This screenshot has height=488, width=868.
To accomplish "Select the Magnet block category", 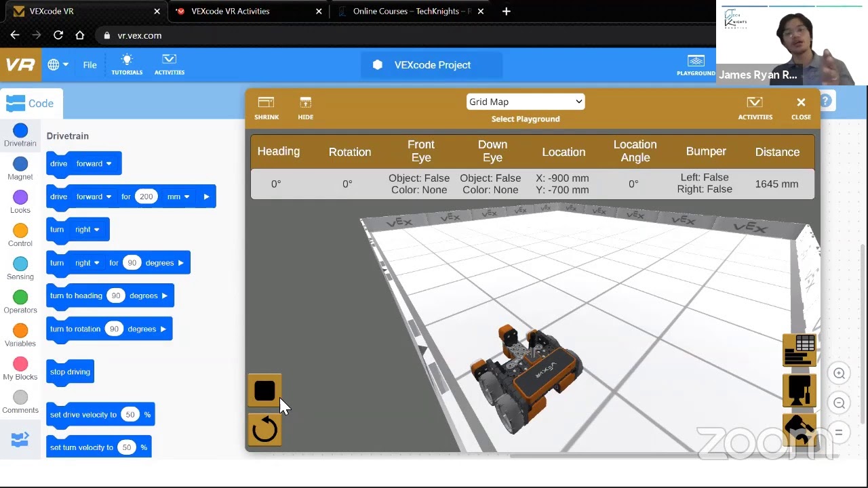I will pos(20,169).
